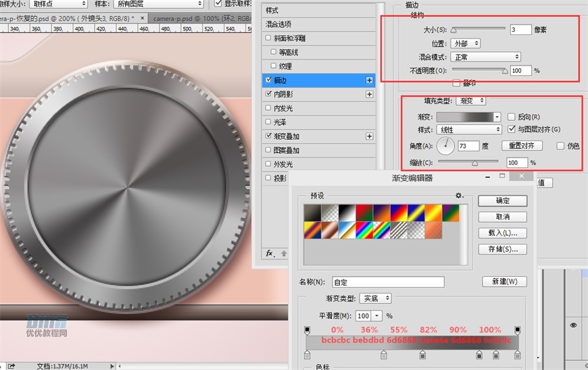Screen dimensions: 588x370
Task: Open the 渐变类型 dropdown set to 实底
Action: 375,298
